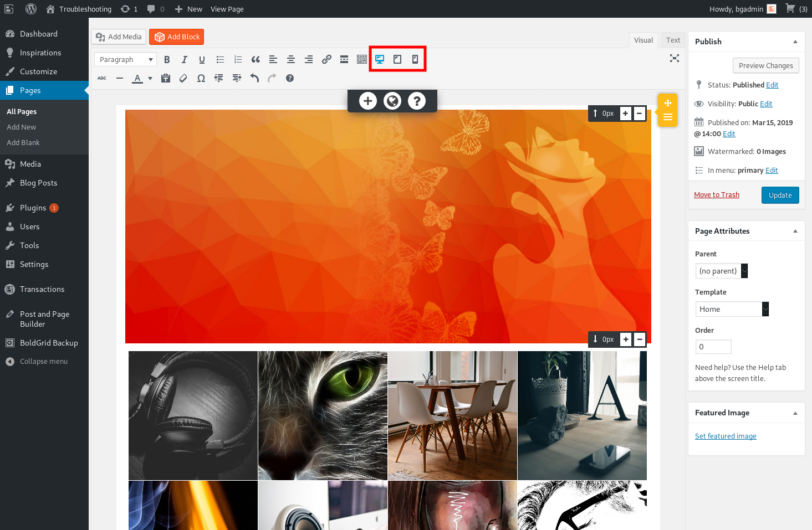Edit the Visibility setting
Screen dimensions: 812x530
[x=766, y=104]
